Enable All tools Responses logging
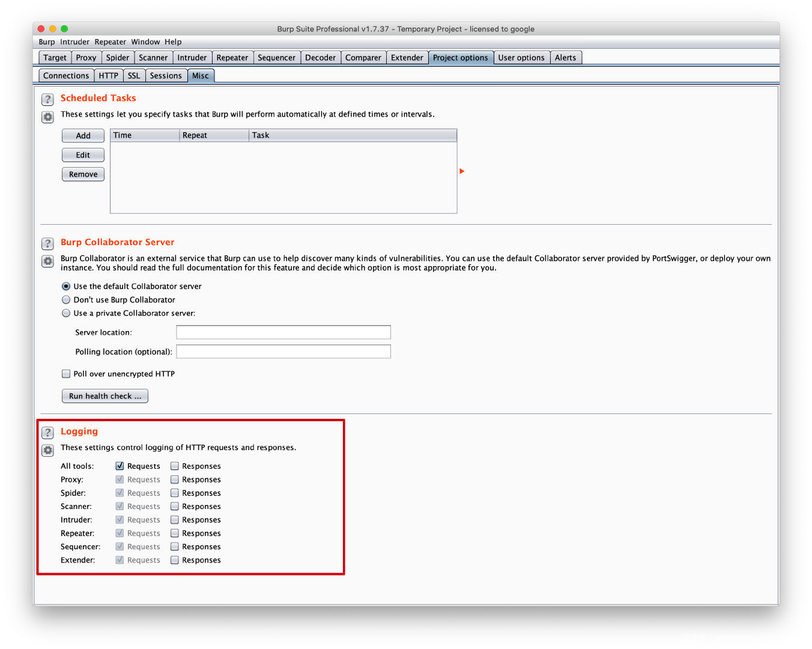The image size is (812, 649). click(x=175, y=466)
